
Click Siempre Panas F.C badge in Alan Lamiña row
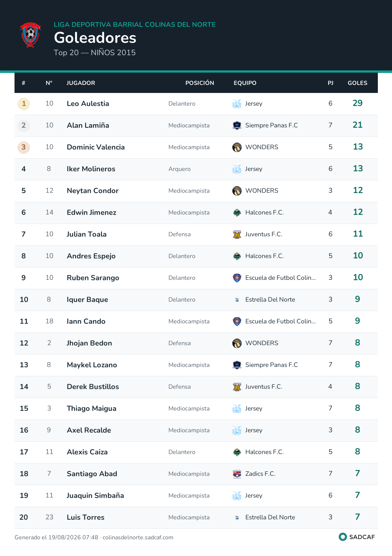click(x=237, y=126)
